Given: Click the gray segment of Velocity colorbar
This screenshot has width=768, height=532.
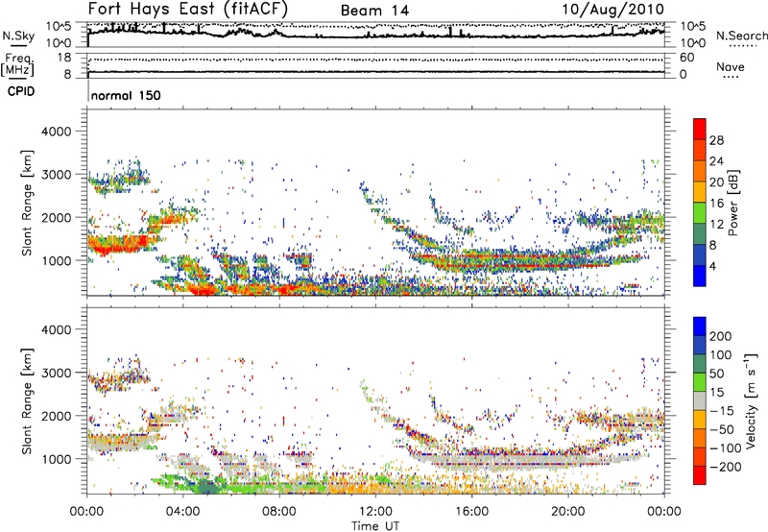Looking at the screenshot, I should (x=700, y=401).
